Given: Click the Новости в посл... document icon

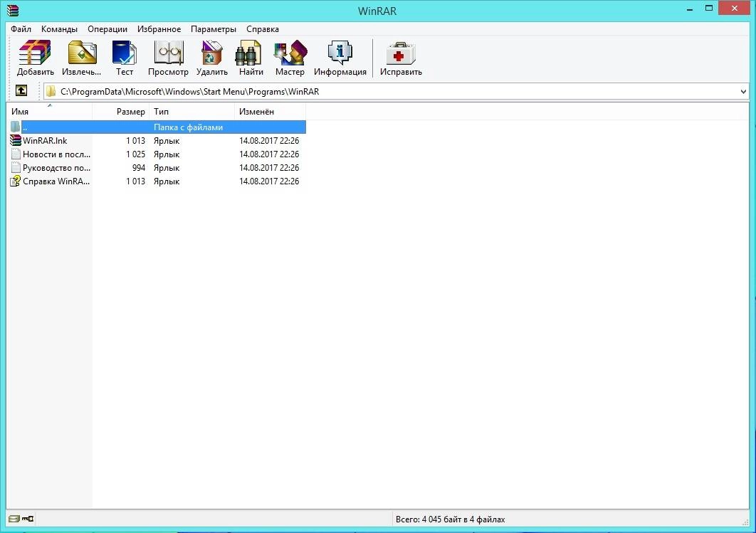Looking at the screenshot, I should click(x=16, y=154).
